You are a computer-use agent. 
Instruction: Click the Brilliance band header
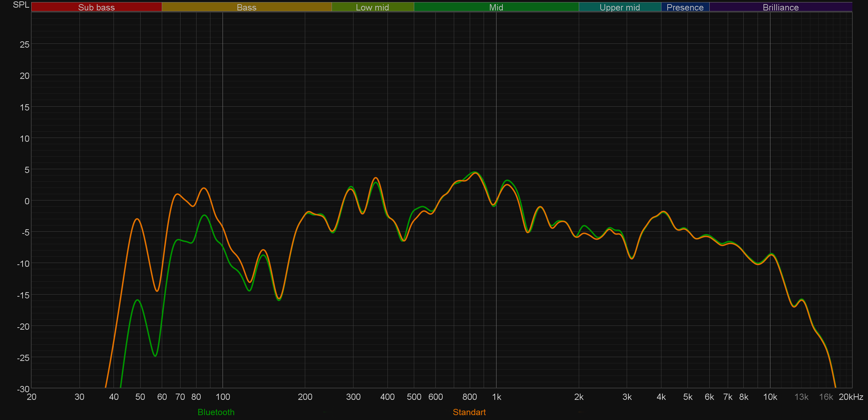781,7
